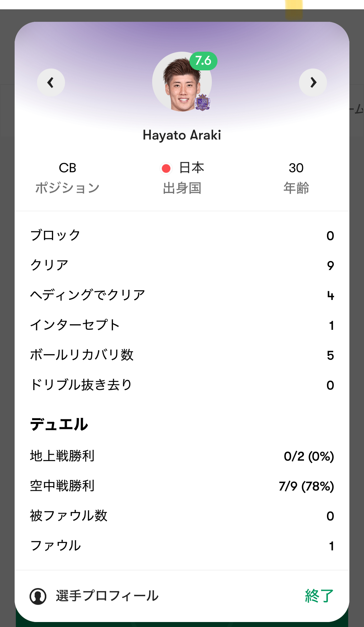This screenshot has height=627, width=364.
Task: Tap the 空中戦勝利 7/9 row
Action: 182,486
